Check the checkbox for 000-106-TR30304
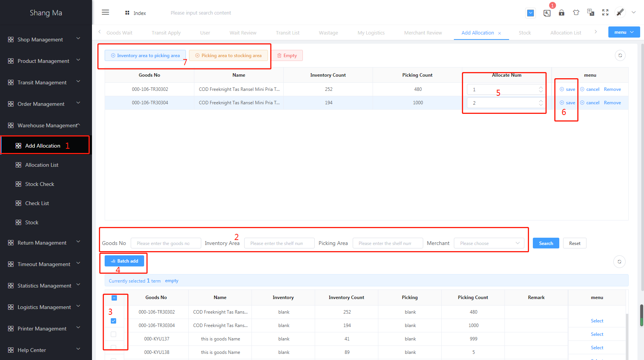The height and width of the screenshot is (360, 644). pos(113,334)
